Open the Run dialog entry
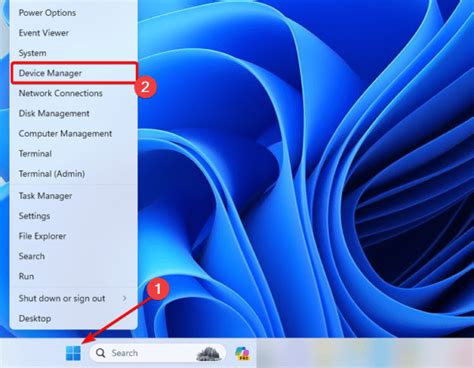474x368 pixels. tap(74, 276)
